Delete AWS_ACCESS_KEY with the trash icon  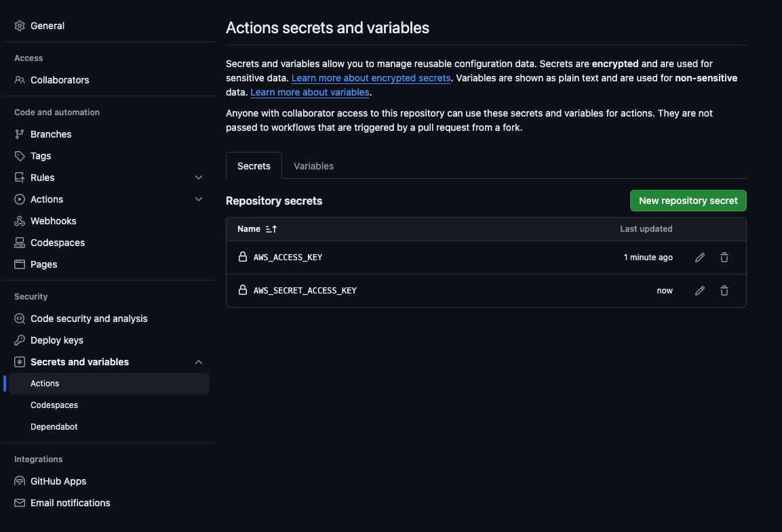coord(724,257)
